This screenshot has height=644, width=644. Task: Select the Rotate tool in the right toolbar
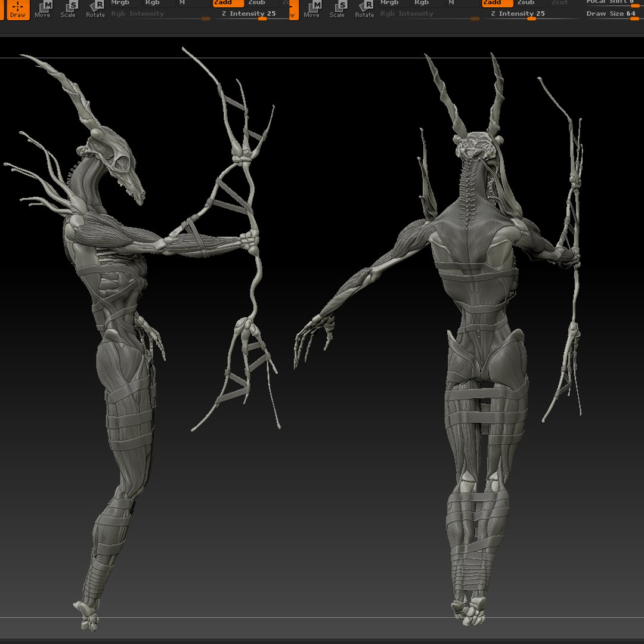(364, 10)
